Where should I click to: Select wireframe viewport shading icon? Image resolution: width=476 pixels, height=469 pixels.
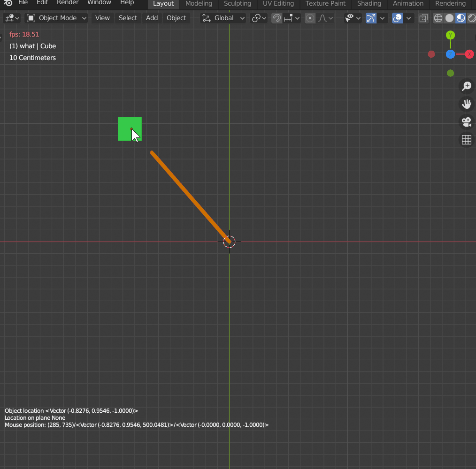438,18
